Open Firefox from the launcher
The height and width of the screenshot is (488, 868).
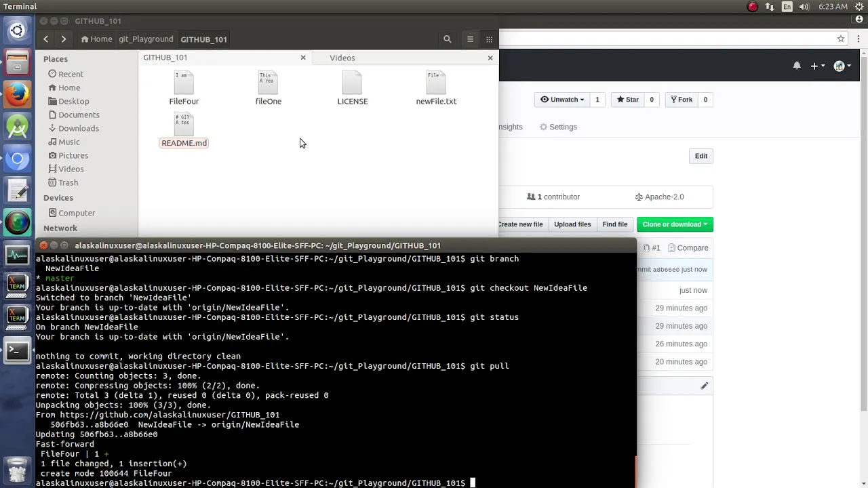18,95
